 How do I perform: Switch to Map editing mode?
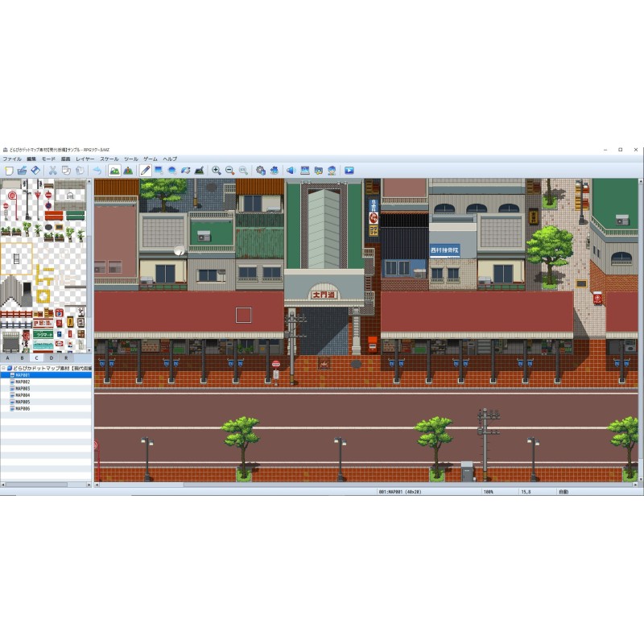[x=114, y=171]
